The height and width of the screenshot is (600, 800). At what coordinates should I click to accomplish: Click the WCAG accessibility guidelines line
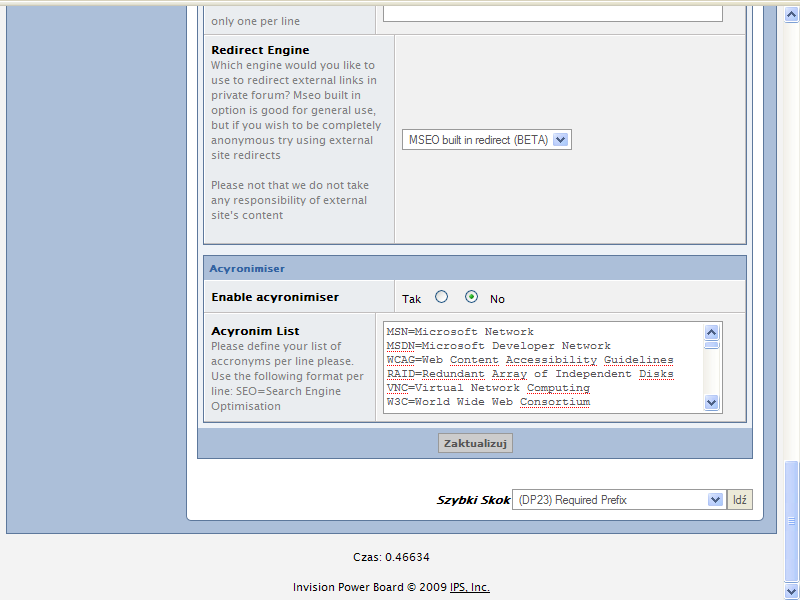[529, 360]
